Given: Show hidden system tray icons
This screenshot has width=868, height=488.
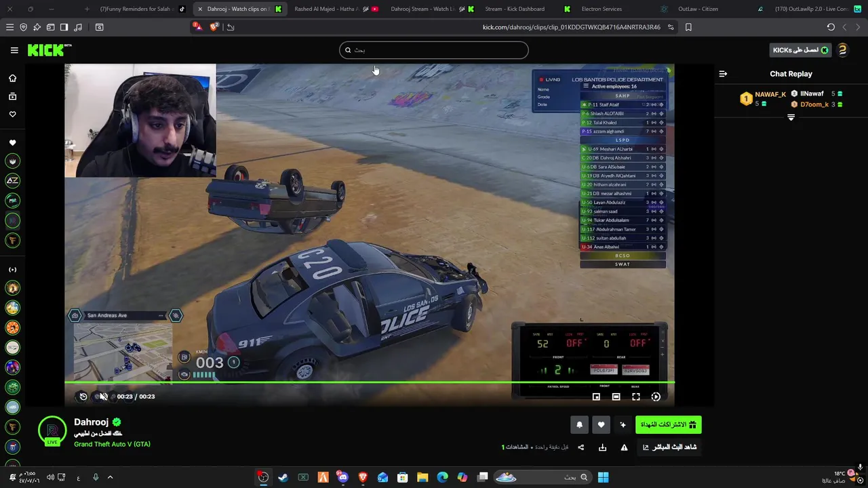Looking at the screenshot, I should tap(111, 477).
